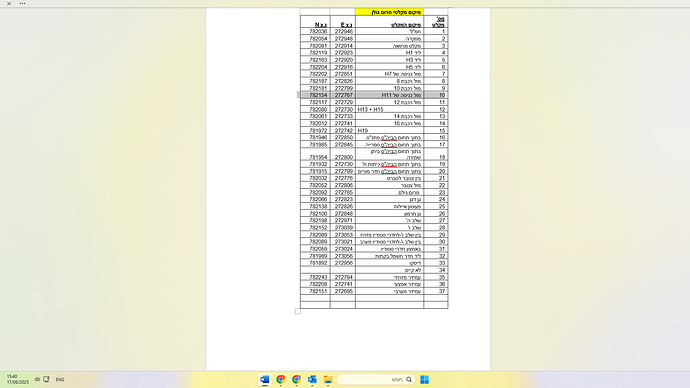Viewport: 690px width, 388px height.
Task: Open the volume control in system tray
Action: 37,379
